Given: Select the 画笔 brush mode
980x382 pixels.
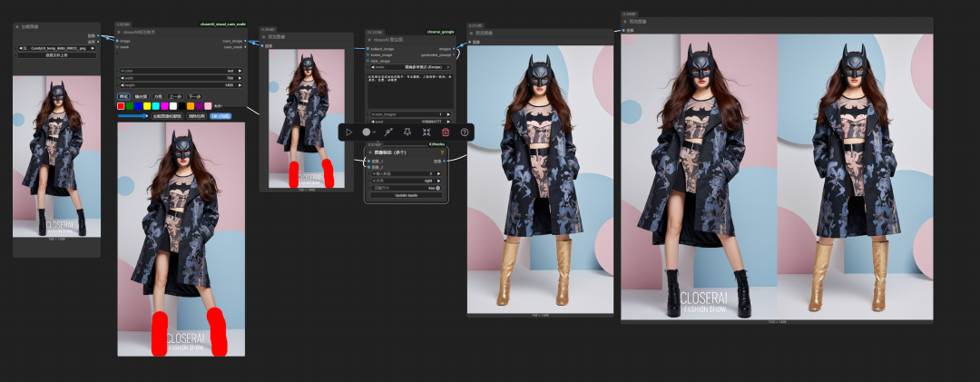Looking at the screenshot, I should coord(123,96).
